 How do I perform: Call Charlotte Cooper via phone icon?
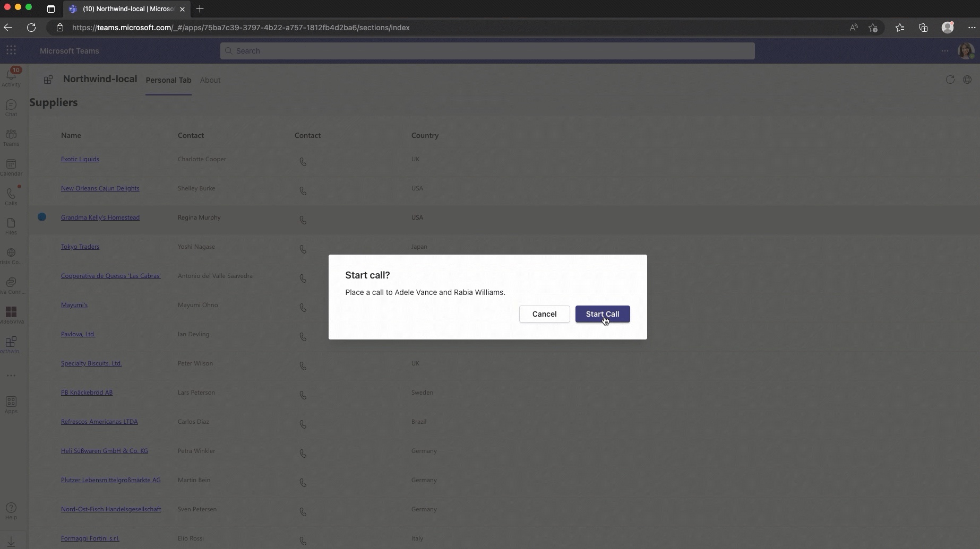(303, 162)
